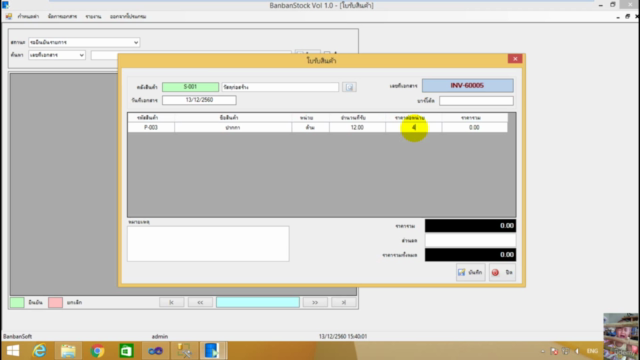Click the product name cell in P-003 row
This screenshot has height=360, width=640.
click(233, 127)
